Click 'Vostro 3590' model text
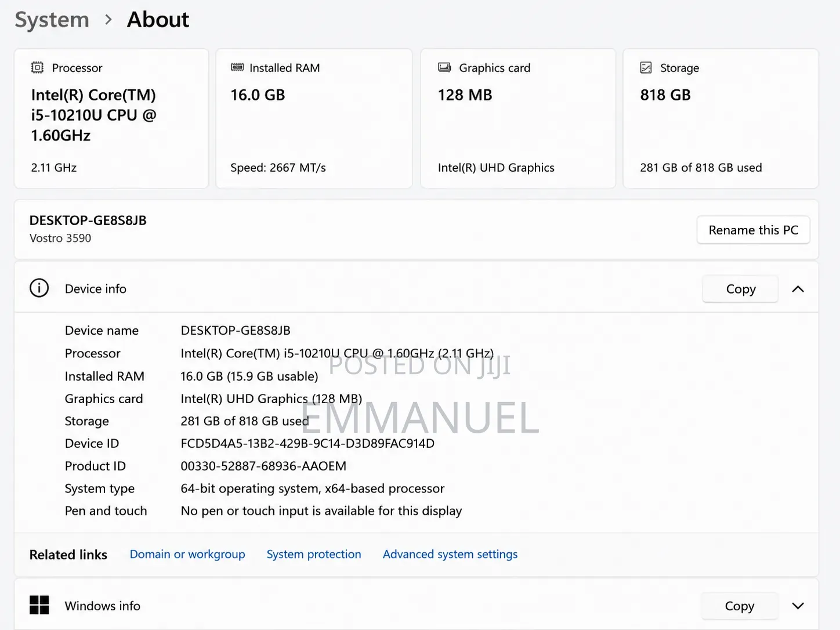Viewport: 840px width, 630px height. click(60, 238)
